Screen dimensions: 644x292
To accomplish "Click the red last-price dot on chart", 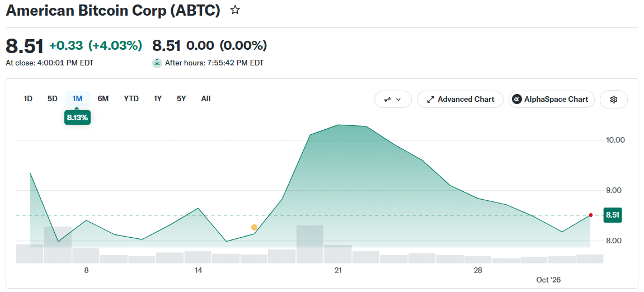I will point(591,215).
